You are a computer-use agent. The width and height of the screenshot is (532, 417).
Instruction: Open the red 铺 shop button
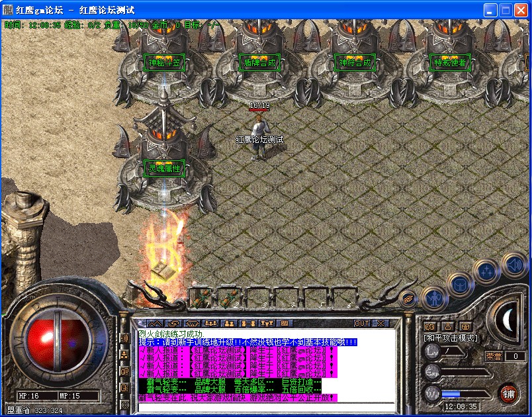[x=508, y=394]
